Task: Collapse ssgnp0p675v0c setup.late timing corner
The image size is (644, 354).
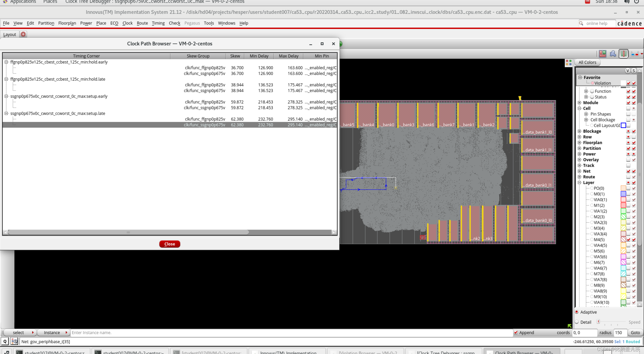Action: click(x=6, y=113)
